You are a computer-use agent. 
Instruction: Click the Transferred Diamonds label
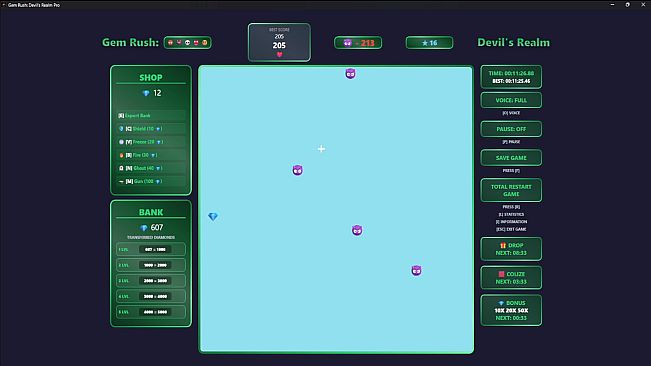click(x=151, y=237)
